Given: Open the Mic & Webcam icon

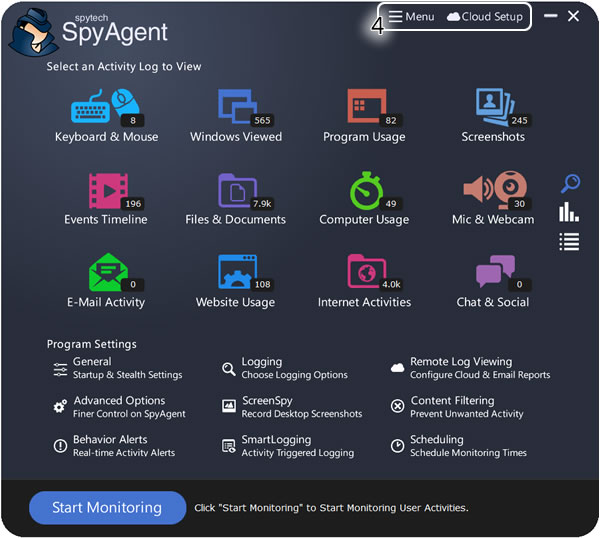Looking at the screenshot, I should point(496,189).
